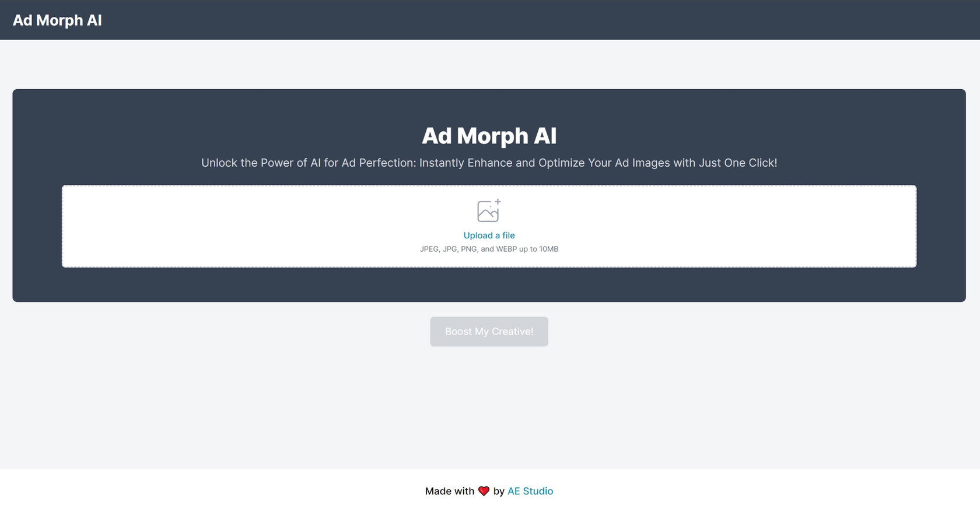980x510 pixels.
Task: Click the 'JPEG, JPG, PNG, and WEBP' hint
Action: tap(489, 249)
